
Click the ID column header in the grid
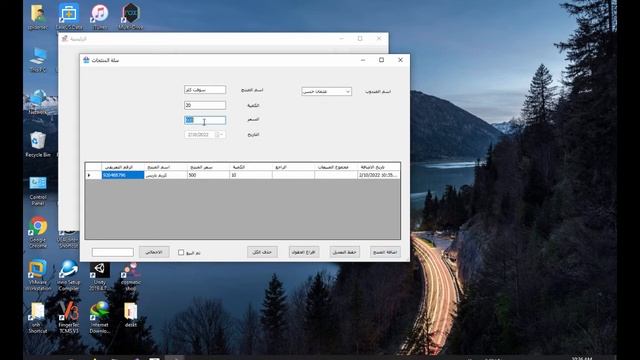coord(123,167)
